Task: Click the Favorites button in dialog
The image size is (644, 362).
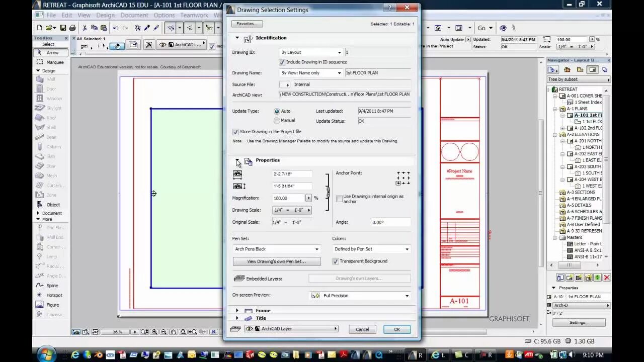Action: pyautogui.click(x=246, y=24)
